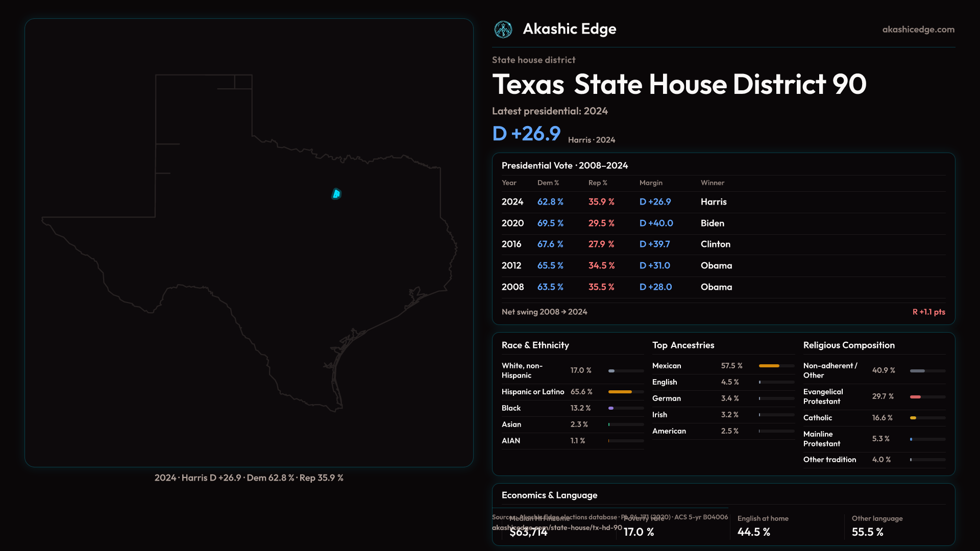Screen dimensions: 980x551
Task: Click the Akashic Edge brand name
Action: coord(569,29)
